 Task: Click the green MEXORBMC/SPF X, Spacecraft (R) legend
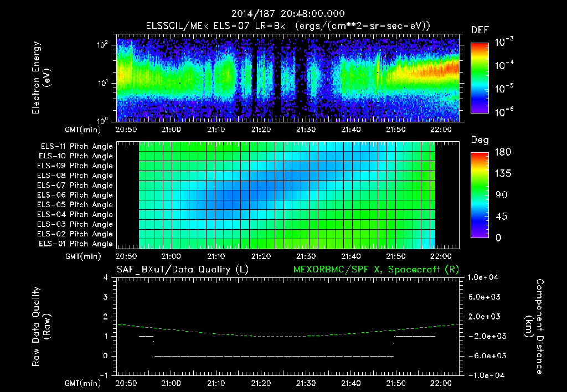pos(376,270)
